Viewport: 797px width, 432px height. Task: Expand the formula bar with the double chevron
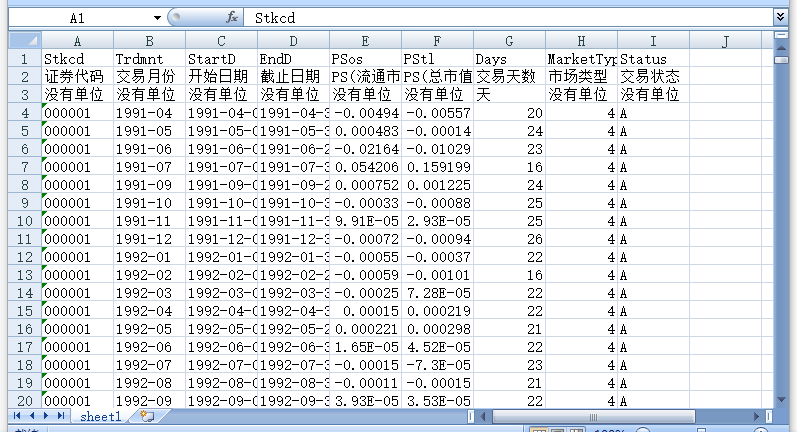pos(780,17)
